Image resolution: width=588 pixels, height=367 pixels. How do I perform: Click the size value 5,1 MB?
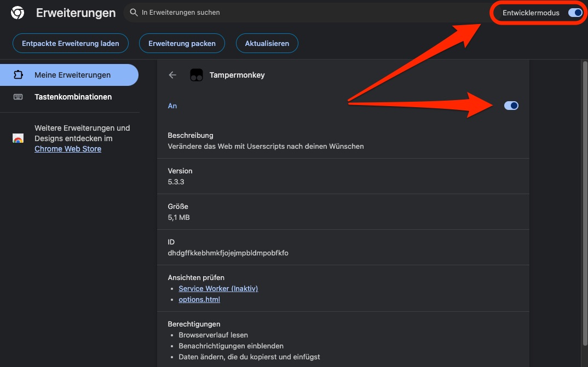click(178, 218)
